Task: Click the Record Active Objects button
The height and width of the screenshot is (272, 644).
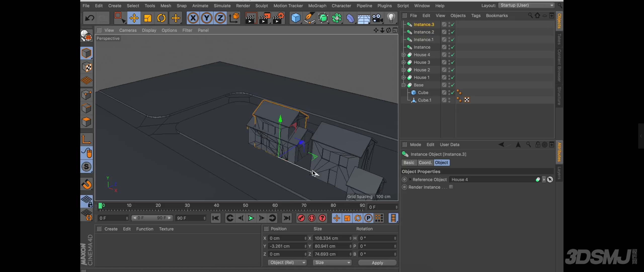Action: [301, 218]
